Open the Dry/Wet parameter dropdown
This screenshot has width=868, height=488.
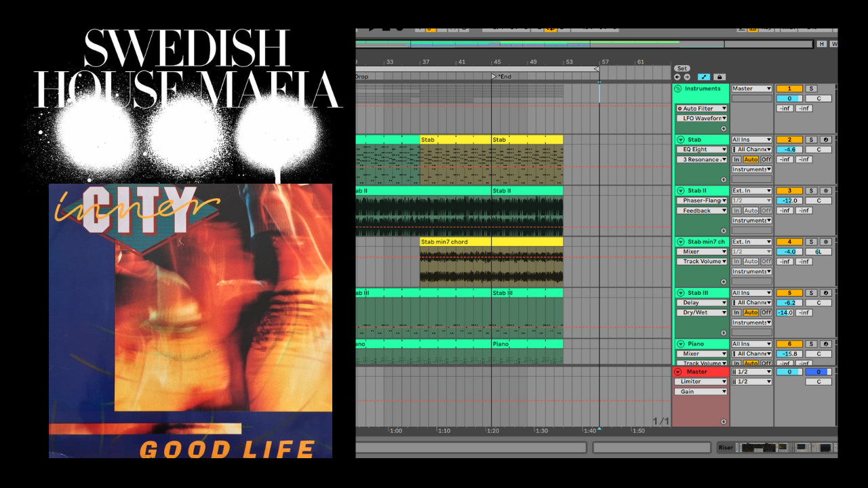click(x=701, y=312)
